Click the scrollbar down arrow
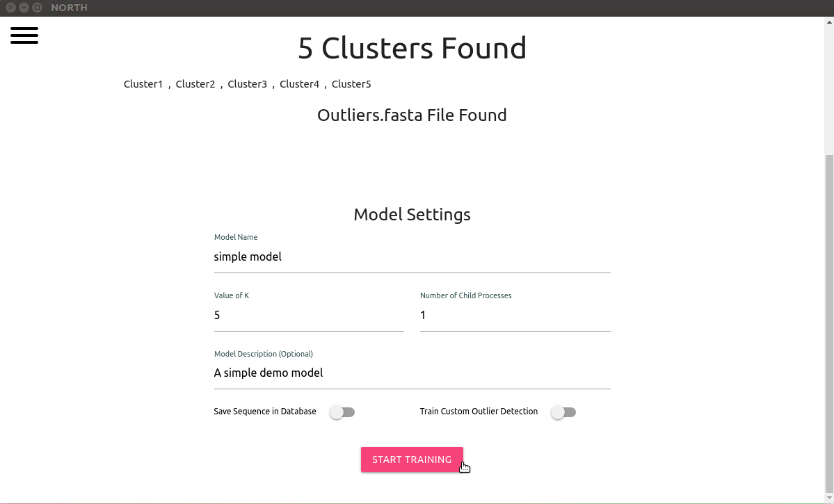 (829, 498)
